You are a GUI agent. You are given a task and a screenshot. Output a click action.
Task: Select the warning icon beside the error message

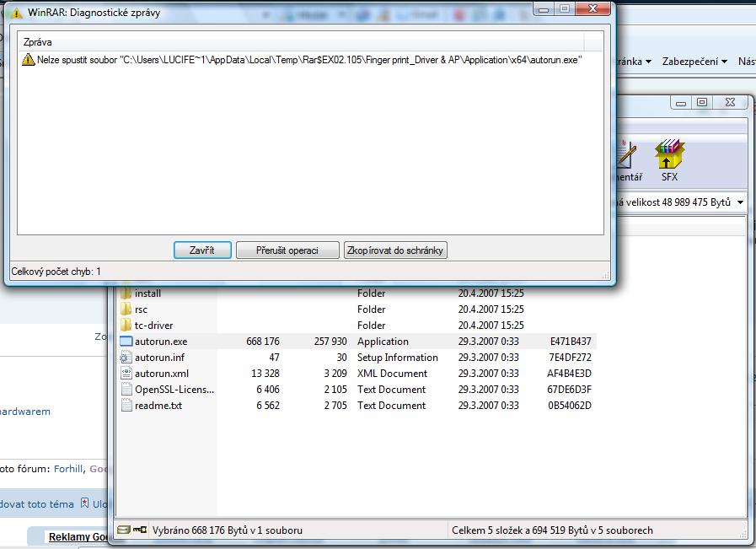pos(29,60)
